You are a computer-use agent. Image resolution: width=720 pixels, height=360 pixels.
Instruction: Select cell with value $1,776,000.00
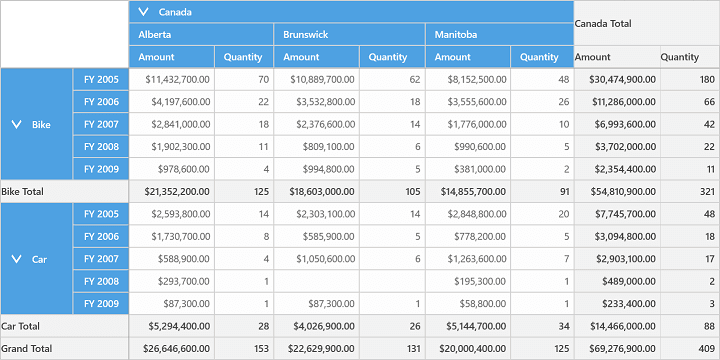pyautogui.click(x=468, y=124)
